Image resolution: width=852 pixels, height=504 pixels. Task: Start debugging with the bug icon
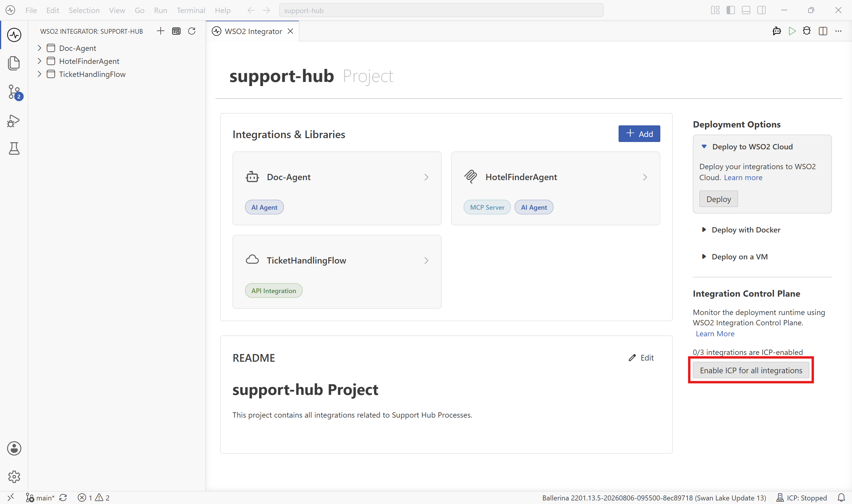point(806,31)
